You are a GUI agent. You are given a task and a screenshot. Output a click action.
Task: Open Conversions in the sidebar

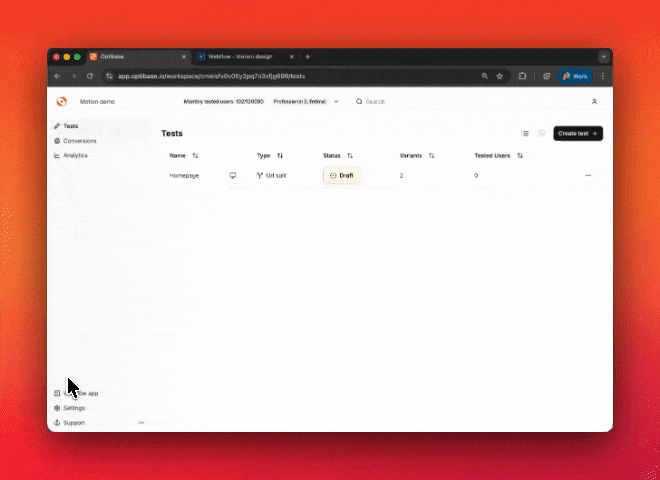pyautogui.click(x=79, y=141)
